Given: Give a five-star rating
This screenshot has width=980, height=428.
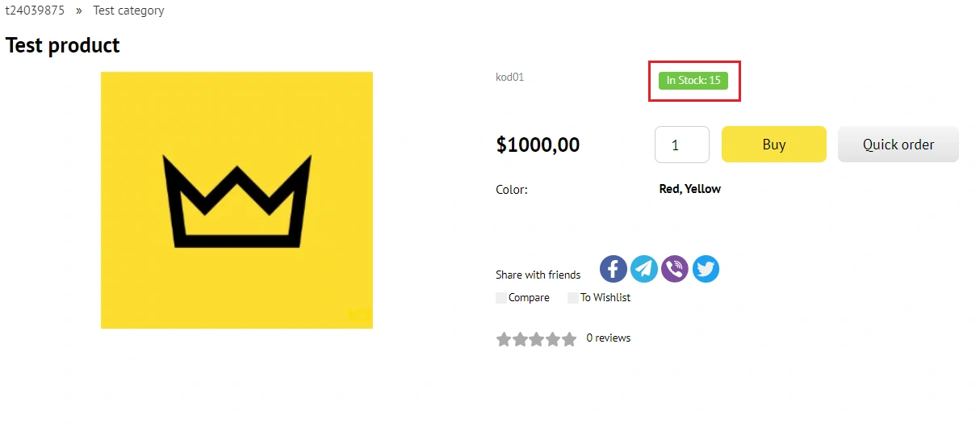Looking at the screenshot, I should pos(569,339).
